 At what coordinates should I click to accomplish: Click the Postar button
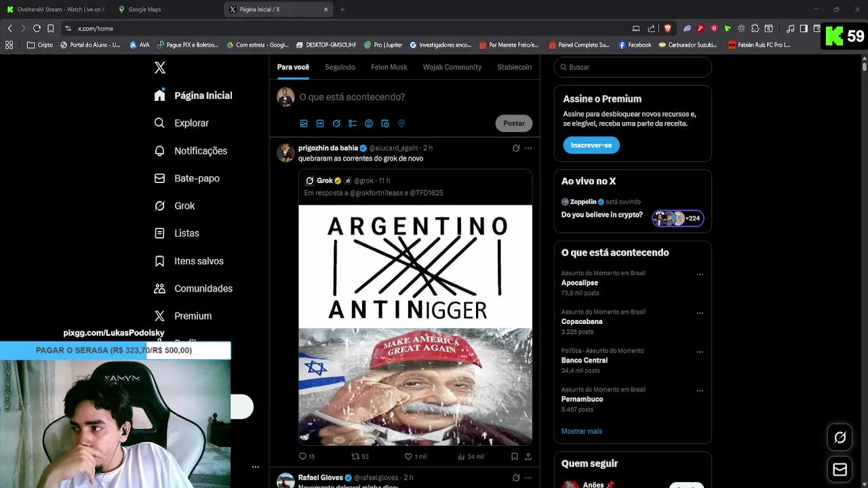coord(514,123)
